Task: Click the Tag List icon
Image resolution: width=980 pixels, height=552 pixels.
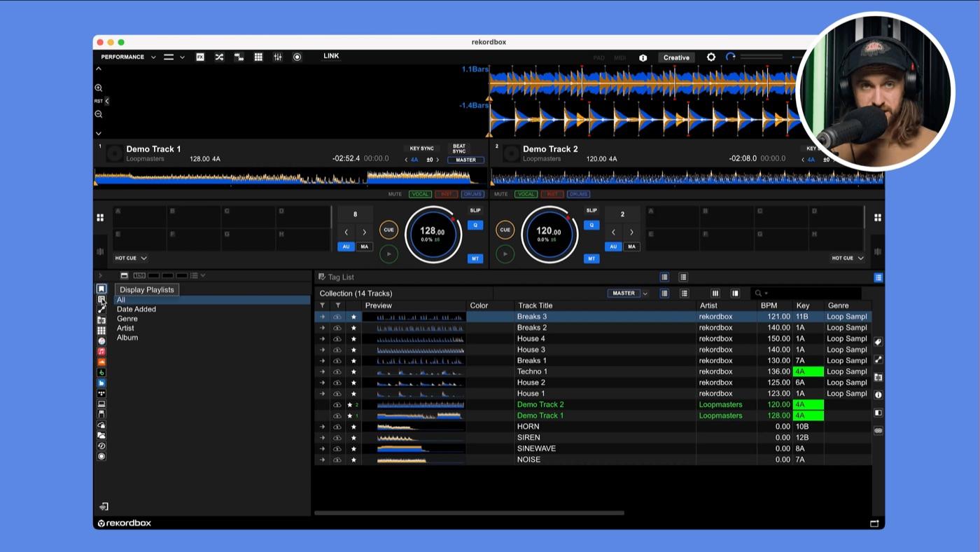Action: click(322, 277)
